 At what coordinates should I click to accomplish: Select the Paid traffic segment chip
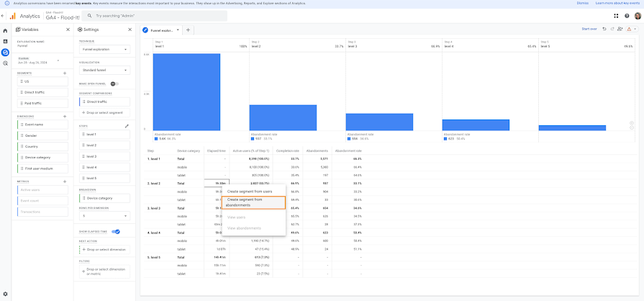pos(42,103)
